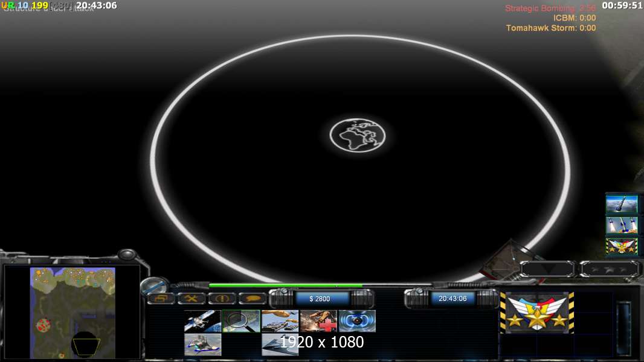644x362 pixels.
Task: Choose the tank paradrop reinforcement power icon
Action: (x=280, y=321)
